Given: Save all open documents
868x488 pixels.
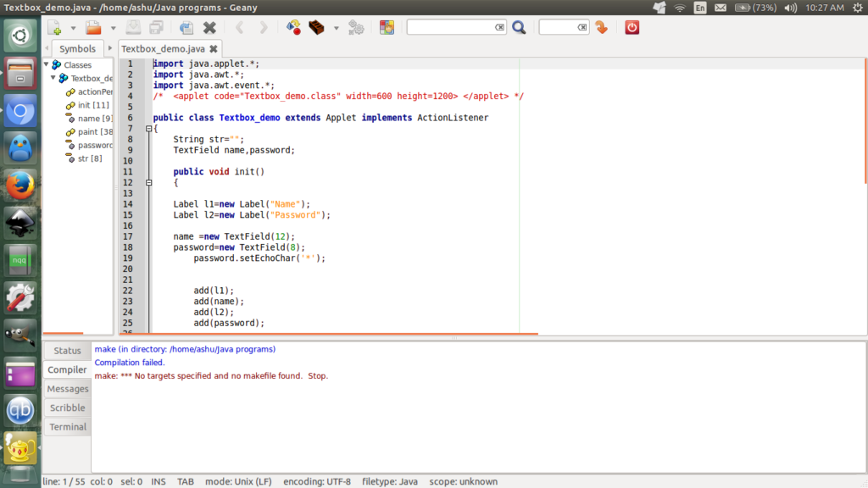Looking at the screenshot, I should 156,28.
